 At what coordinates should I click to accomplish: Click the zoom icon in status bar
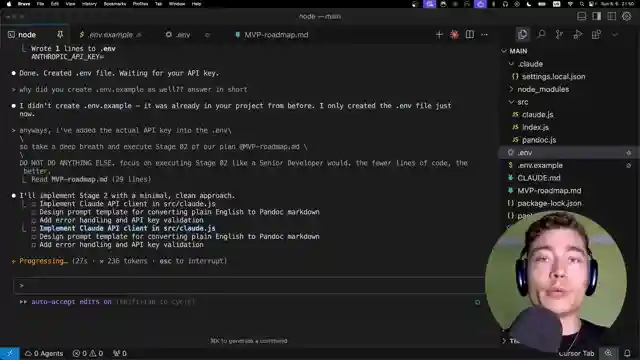(x=608, y=353)
